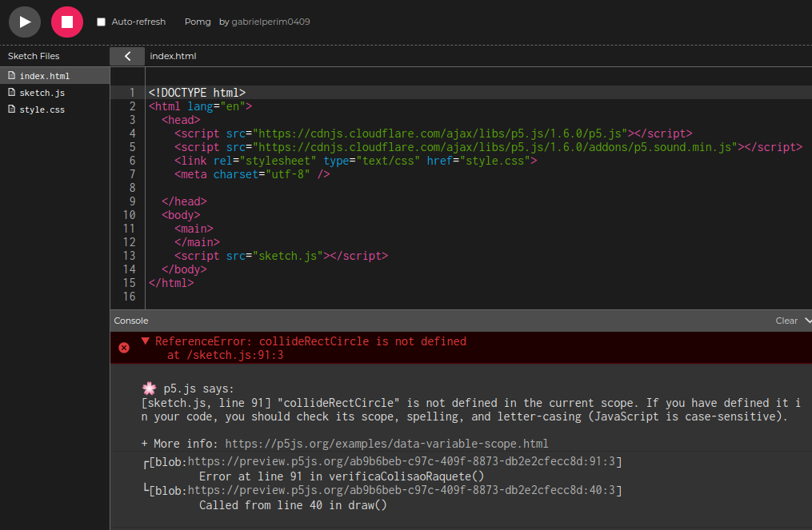Click the line number 13 in gutter
Image resolution: width=812 pixels, height=530 pixels.
[129, 256]
